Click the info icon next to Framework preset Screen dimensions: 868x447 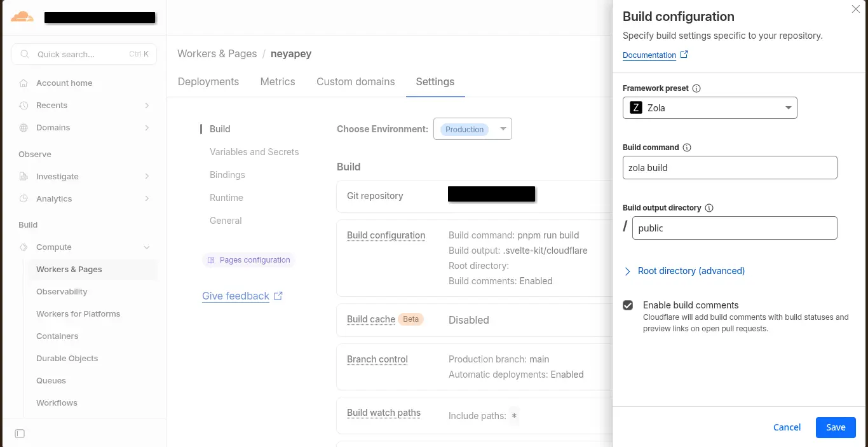696,88
